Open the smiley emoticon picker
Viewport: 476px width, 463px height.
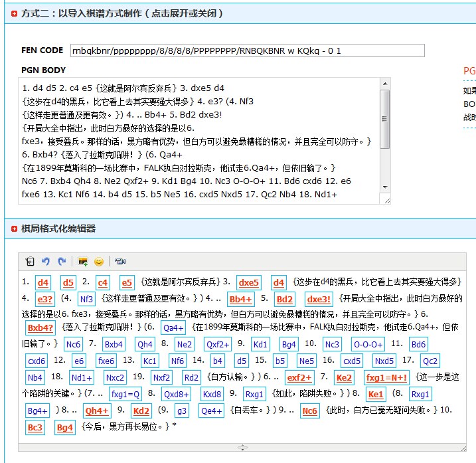99,262
